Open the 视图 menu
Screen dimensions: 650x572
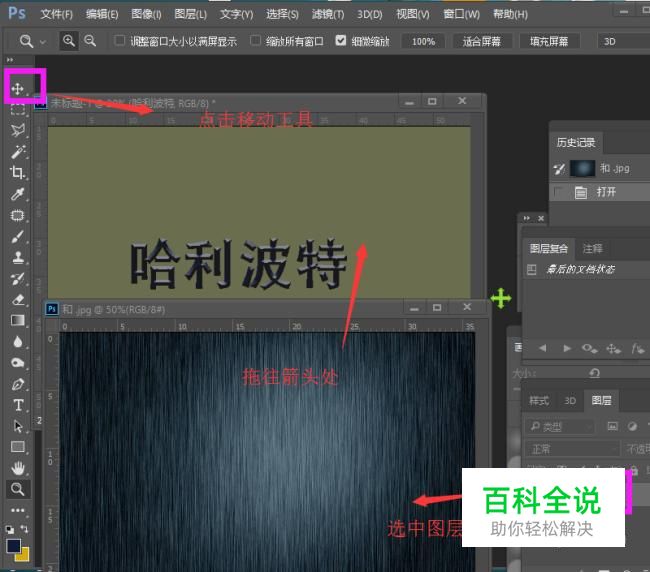[x=413, y=15]
